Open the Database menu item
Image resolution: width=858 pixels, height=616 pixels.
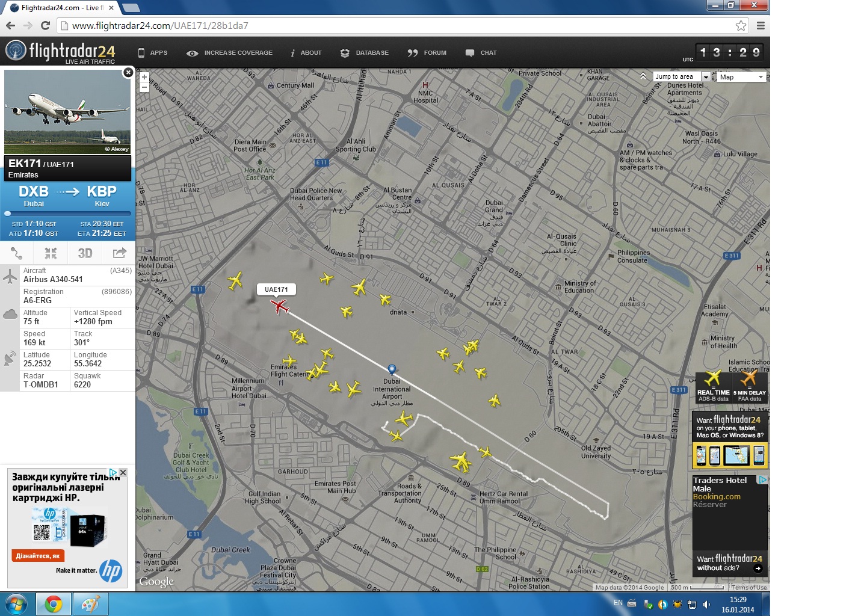tap(364, 53)
